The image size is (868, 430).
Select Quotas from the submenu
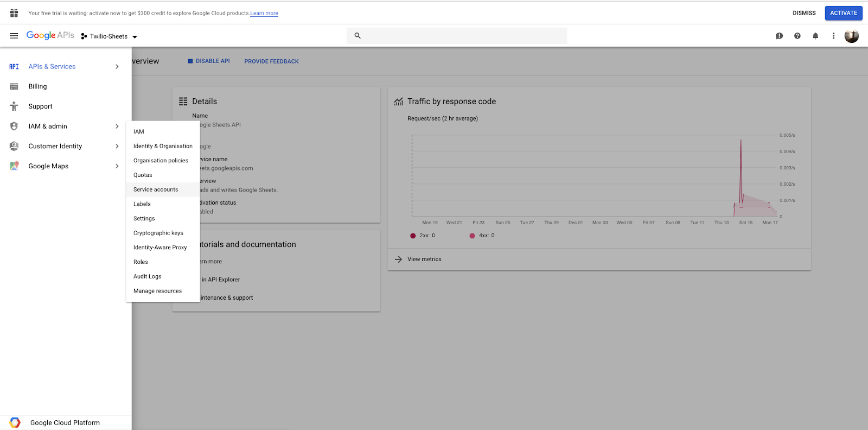pos(163,175)
